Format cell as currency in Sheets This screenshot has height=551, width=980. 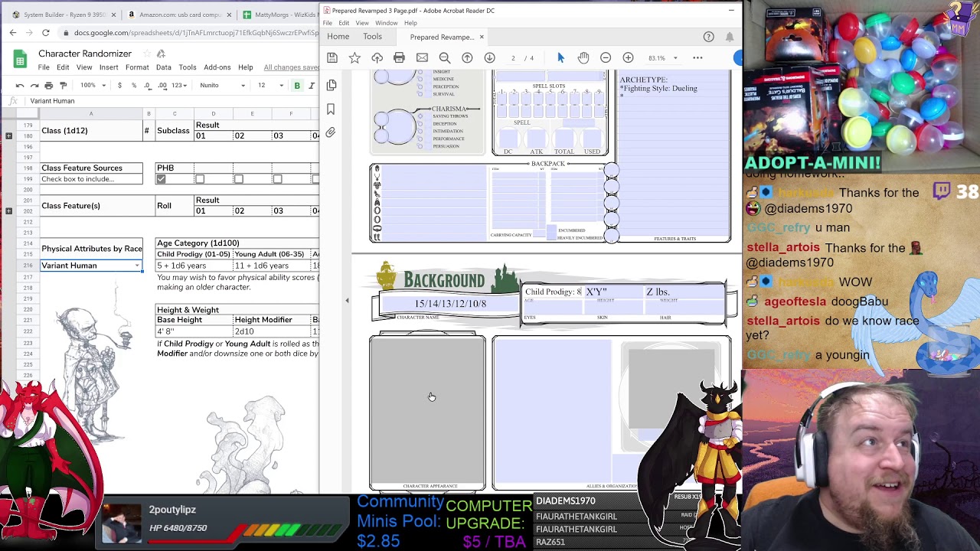pyautogui.click(x=119, y=86)
